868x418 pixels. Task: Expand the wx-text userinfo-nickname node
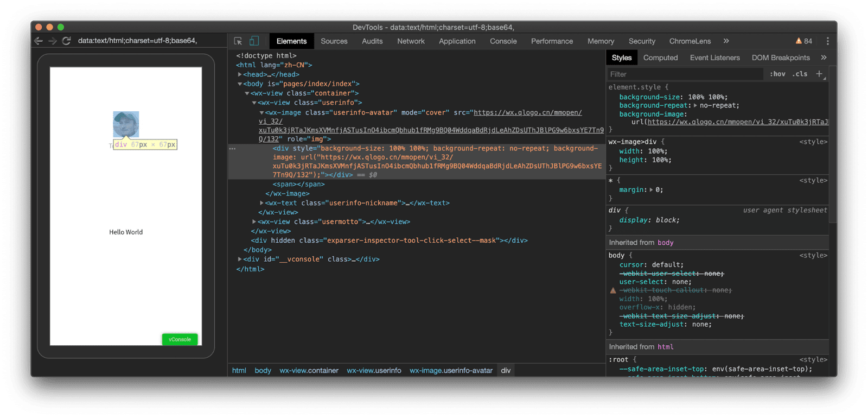click(x=261, y=203)
